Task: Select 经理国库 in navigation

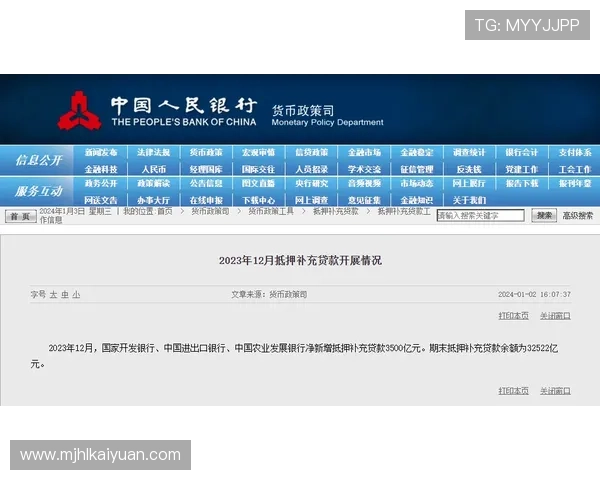Action: point(206,169)
